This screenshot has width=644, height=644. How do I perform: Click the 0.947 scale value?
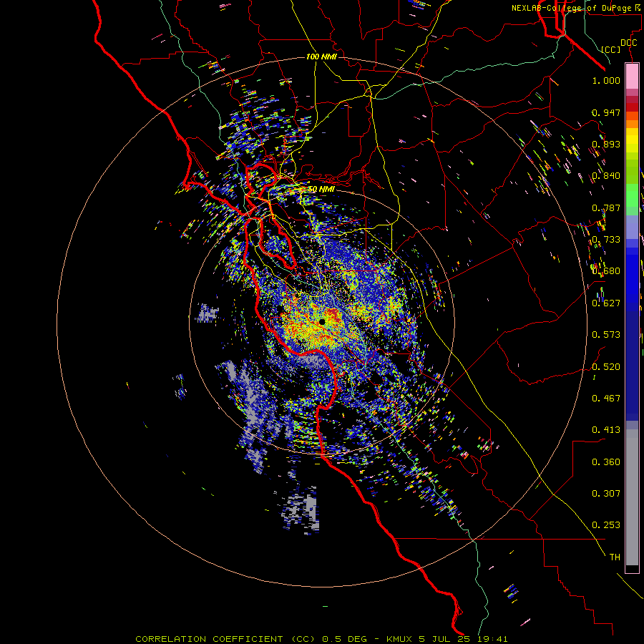(606, 112)
